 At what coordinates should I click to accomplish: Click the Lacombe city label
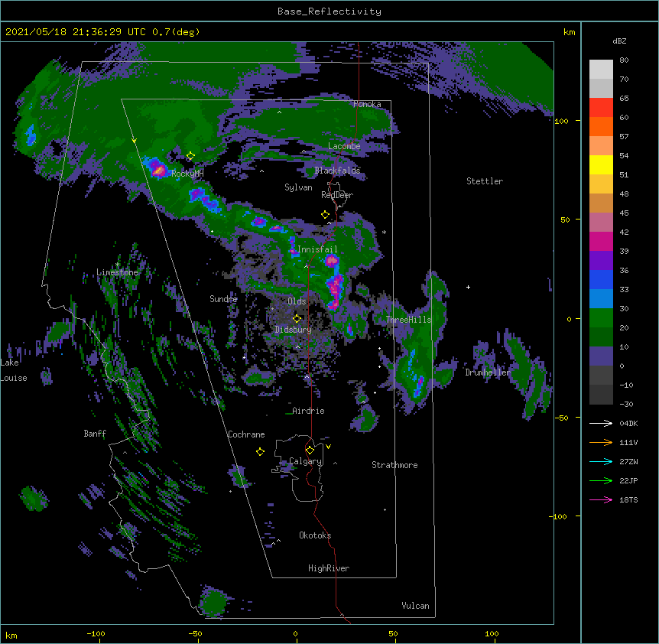(344, 146)
